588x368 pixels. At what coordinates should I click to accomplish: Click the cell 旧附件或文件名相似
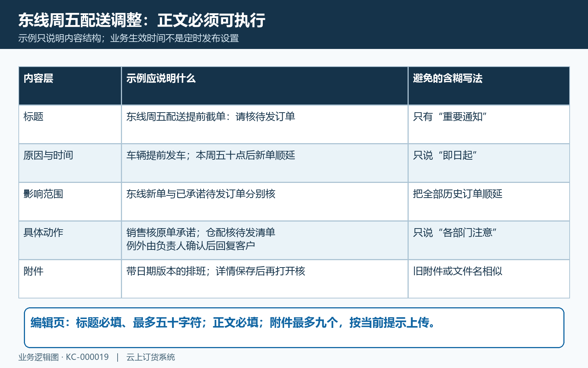[x=489, y=279]
